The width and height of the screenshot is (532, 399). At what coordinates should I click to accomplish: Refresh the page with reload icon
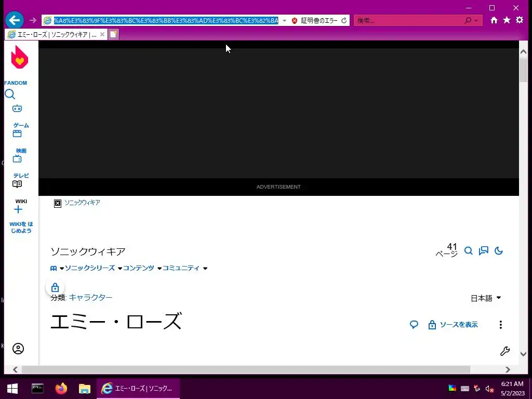(344, 20)
